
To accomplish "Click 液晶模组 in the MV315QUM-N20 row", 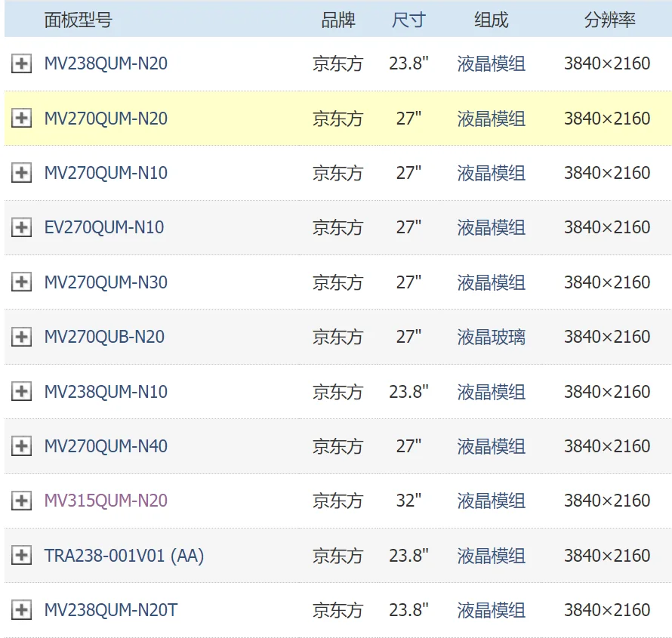I will [x=491, y=501].
